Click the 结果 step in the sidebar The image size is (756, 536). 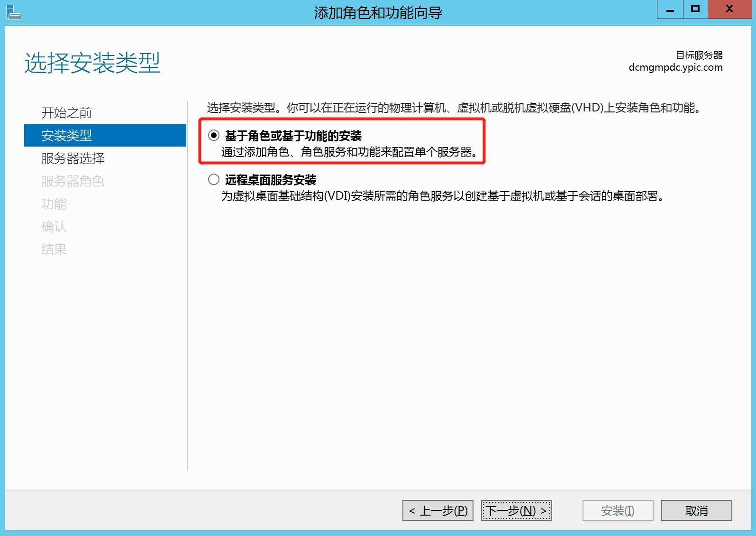click(x=54, y=250)
